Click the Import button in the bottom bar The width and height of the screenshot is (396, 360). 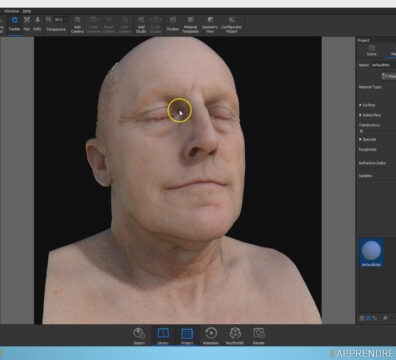(x=139, y=336)
